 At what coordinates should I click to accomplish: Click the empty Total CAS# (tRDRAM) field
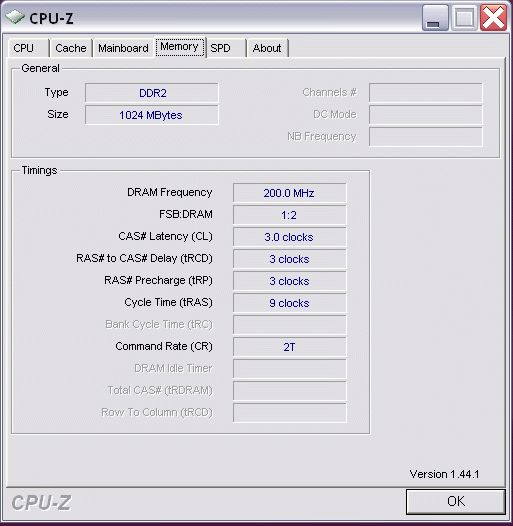(x=290, y=391)
